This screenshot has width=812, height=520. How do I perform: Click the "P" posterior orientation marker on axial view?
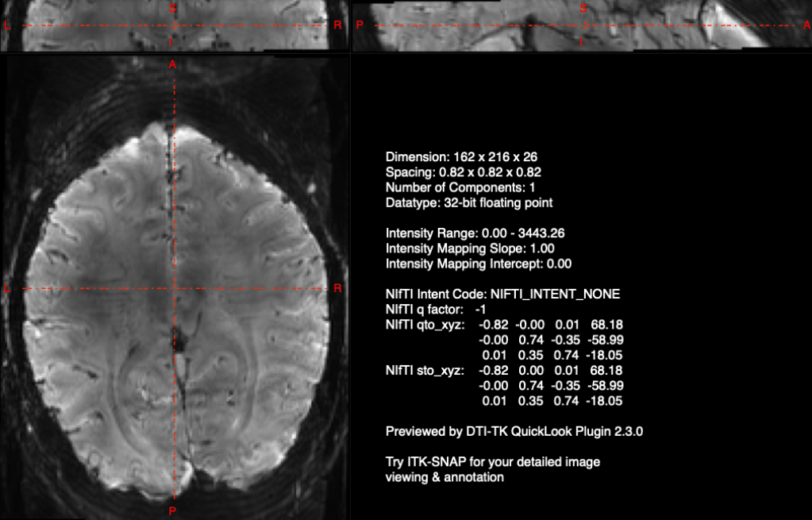(171, 512)
